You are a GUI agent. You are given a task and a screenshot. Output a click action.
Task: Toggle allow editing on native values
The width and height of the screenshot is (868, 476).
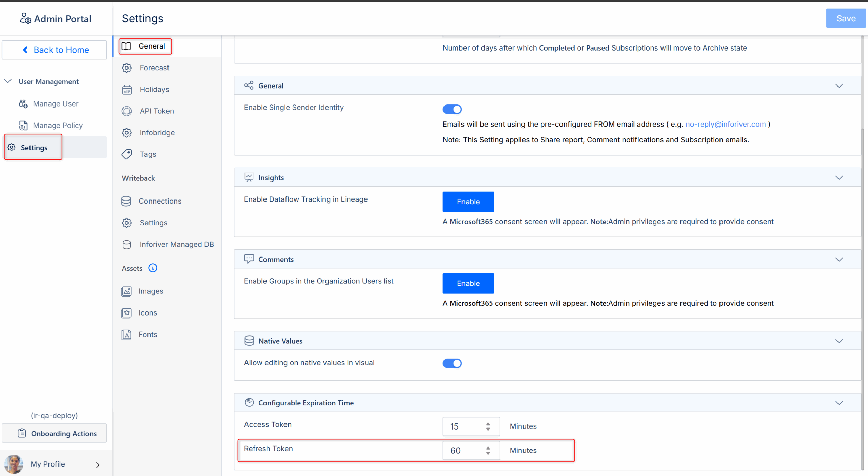tap(452, 363)
